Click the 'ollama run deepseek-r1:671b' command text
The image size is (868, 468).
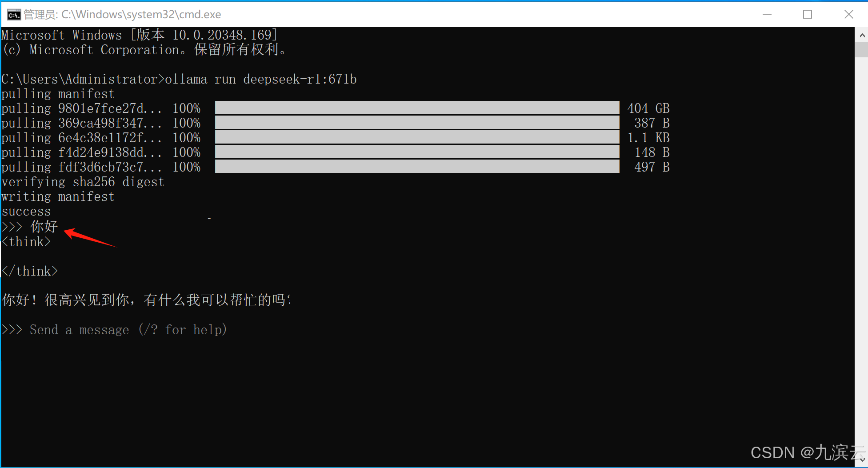261,79
